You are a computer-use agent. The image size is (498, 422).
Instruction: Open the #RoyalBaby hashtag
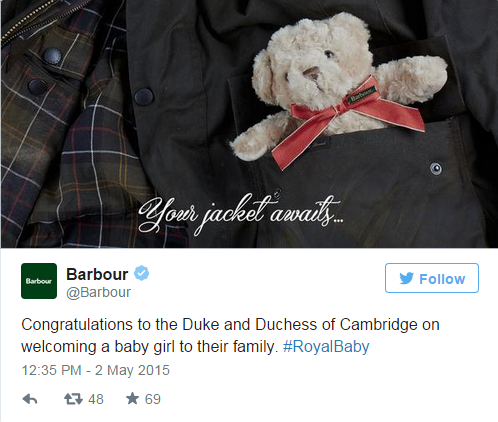coord(326,347)
